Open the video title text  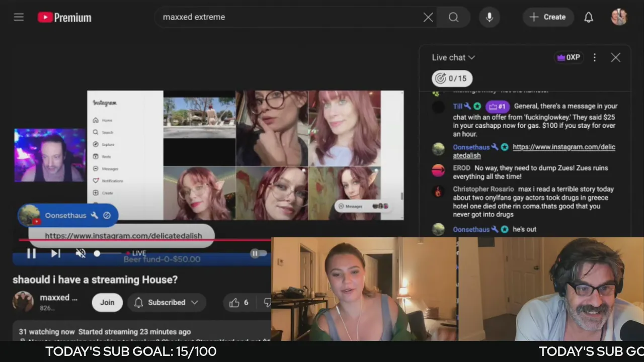click(x=95, y=280)
